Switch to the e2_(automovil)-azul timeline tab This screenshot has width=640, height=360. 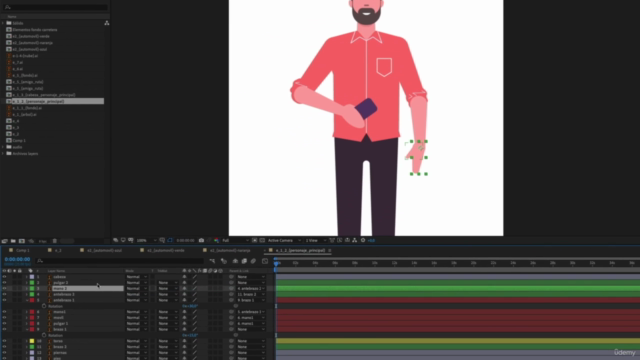point(104,250)
